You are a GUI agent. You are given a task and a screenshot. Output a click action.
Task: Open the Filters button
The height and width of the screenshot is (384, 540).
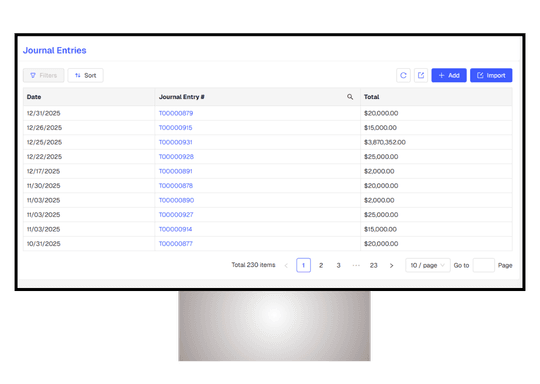tap(44, 75)
